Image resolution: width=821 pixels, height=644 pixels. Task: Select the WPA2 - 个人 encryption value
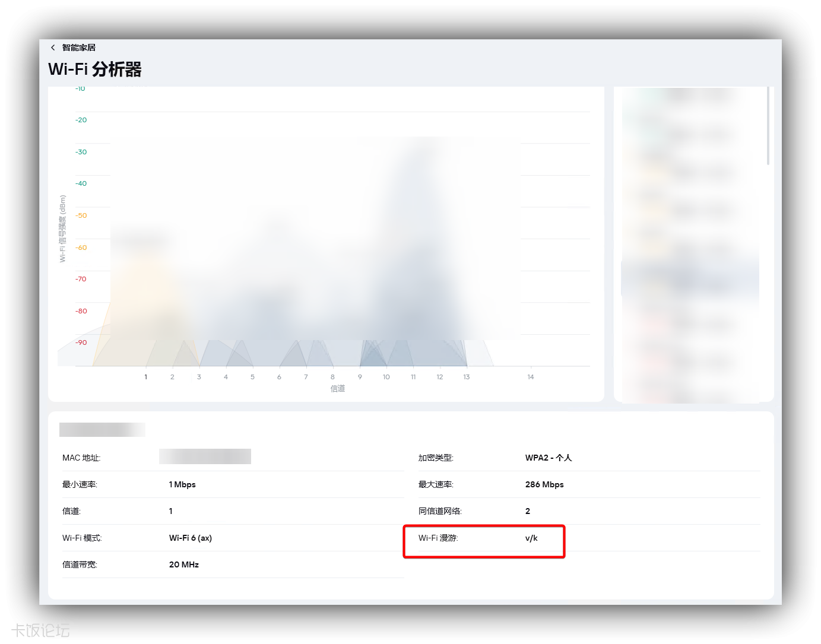pyautogui.click(x=549, y=458)
